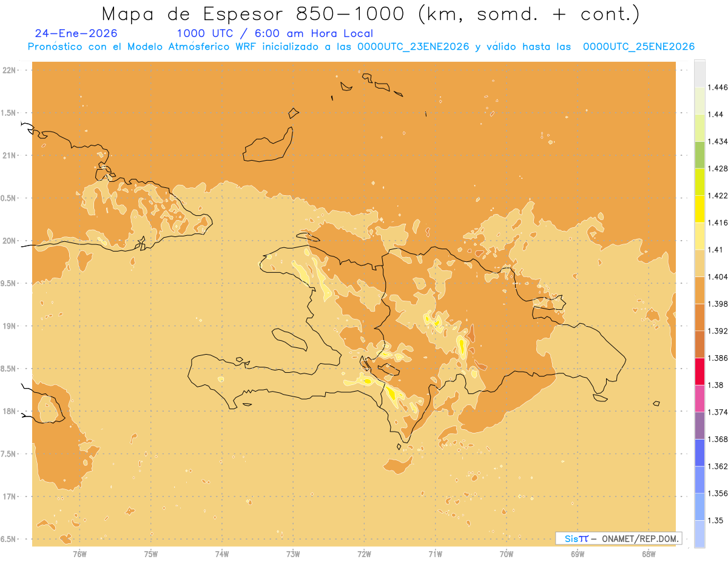Click legend value '1.422'

coord(719,196)
